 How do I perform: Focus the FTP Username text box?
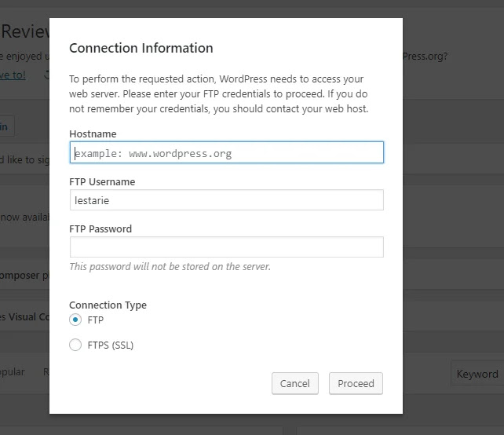tap(226, 200)
